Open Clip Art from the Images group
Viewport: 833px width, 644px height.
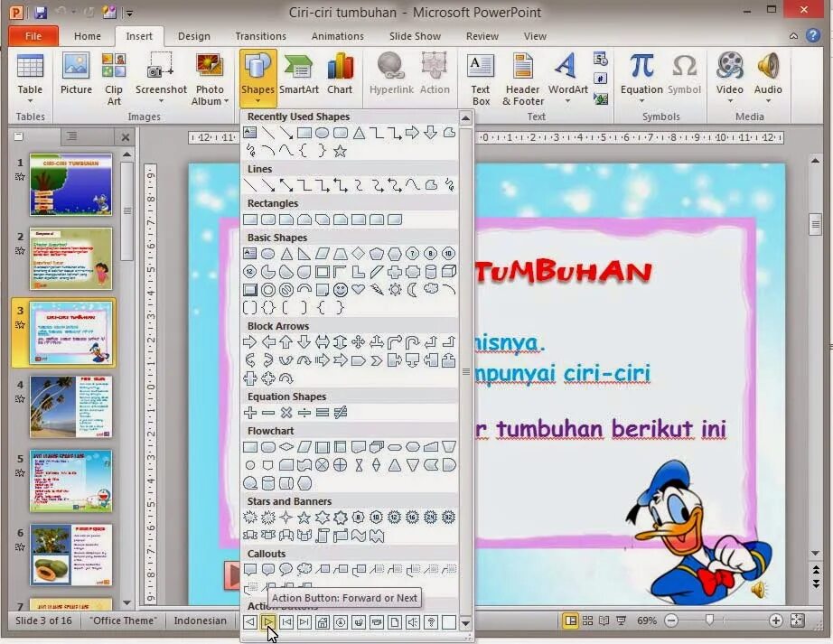114,79
